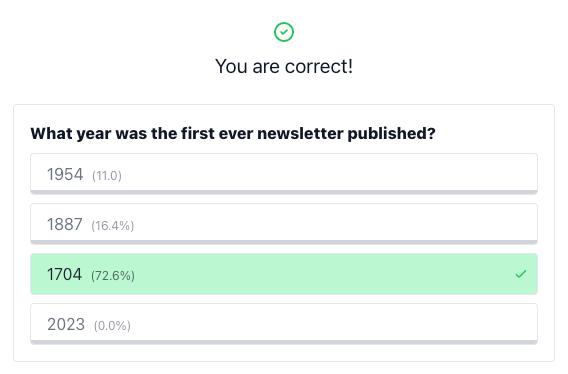Select the 2023 answer option
Viewport: 568px width, 374px height.
click(284, 324)
